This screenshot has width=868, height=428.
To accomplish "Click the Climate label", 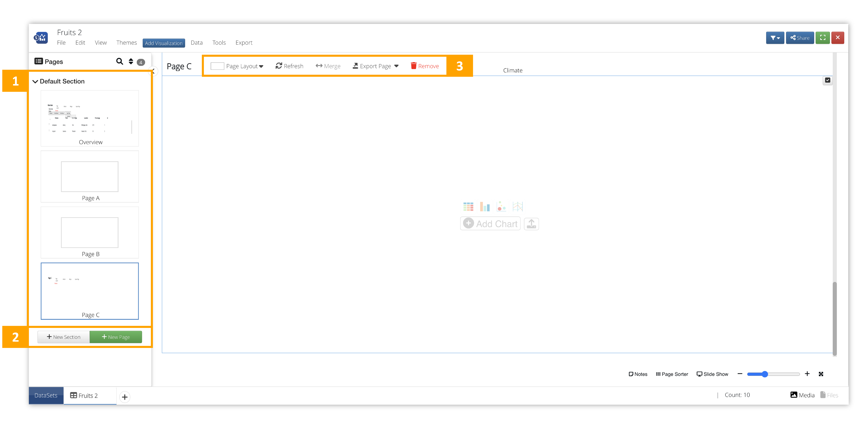I will pos(513,70).
